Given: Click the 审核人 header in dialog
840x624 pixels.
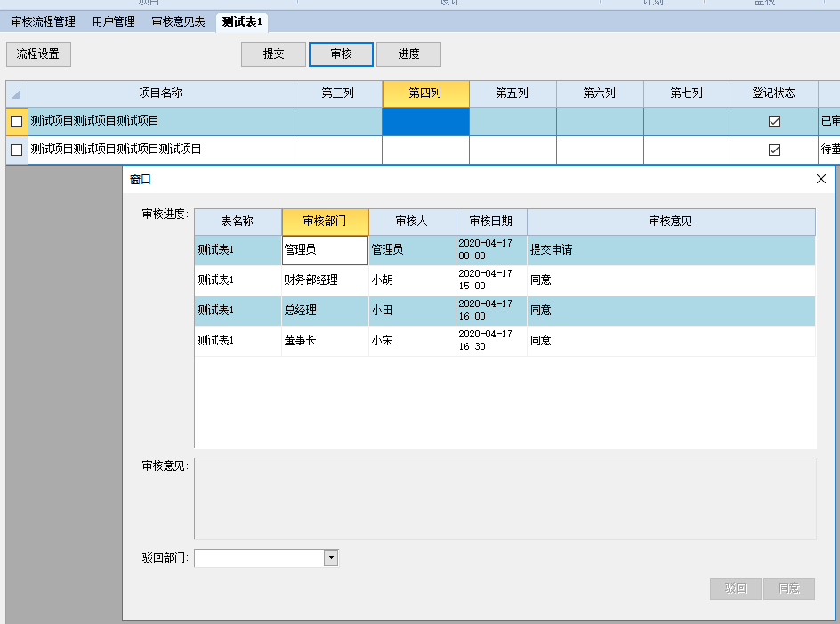Looking at the screenshot, I should 412,222.
